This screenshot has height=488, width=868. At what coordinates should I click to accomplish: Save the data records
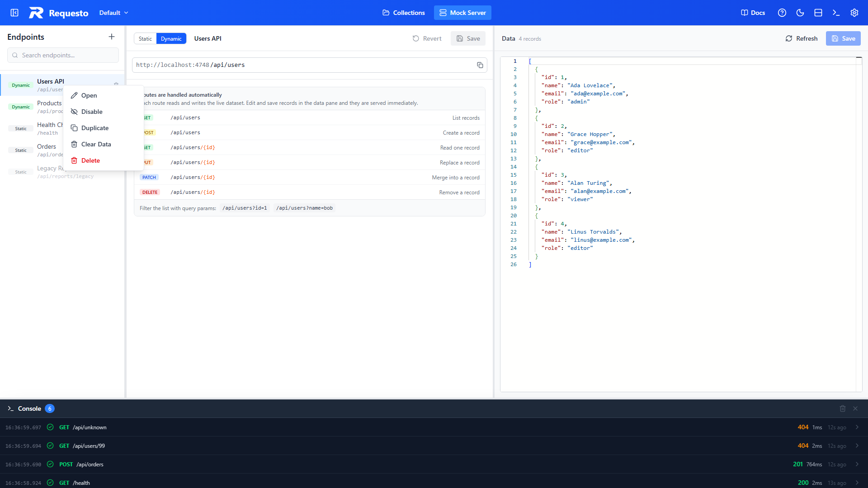pyautogui.click(x=843, y=38)
